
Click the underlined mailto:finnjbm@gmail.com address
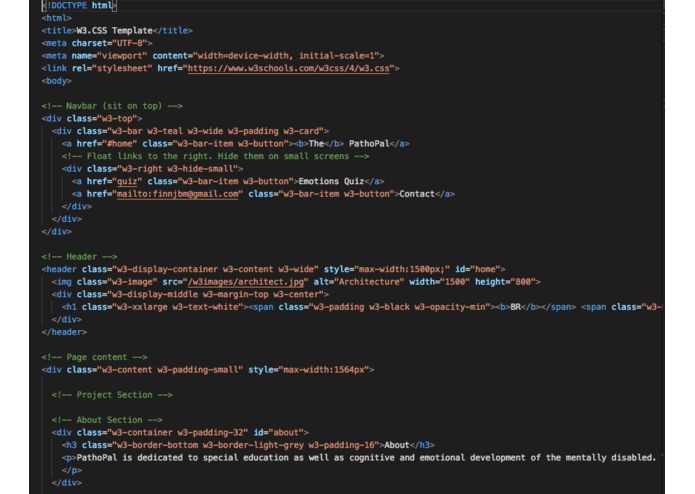point(177,194)
